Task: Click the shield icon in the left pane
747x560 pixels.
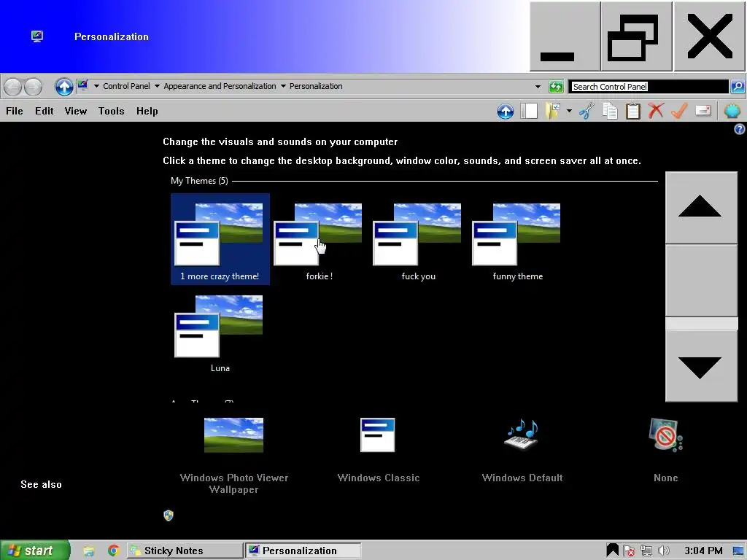Action: (x=169, y=516)
